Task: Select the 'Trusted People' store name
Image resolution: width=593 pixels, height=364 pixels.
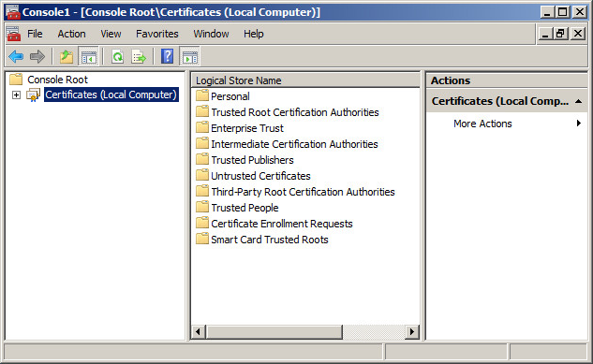Action: tap(245, 208)
